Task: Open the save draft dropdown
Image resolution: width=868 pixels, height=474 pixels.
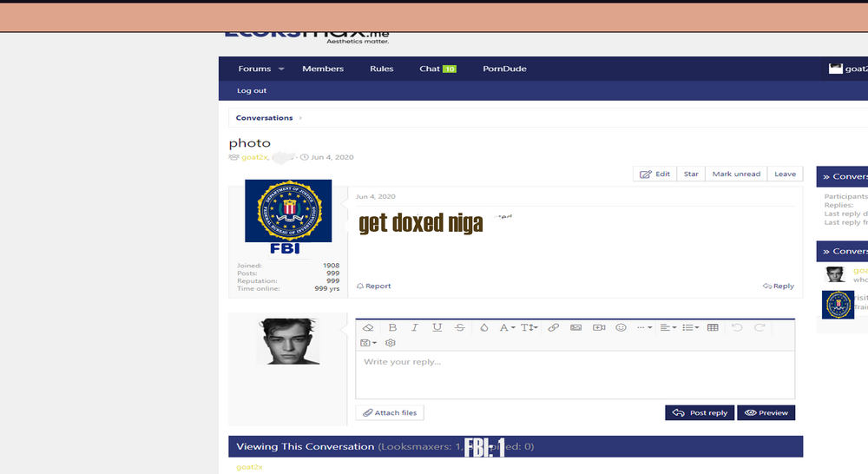Action: [368, 343]
